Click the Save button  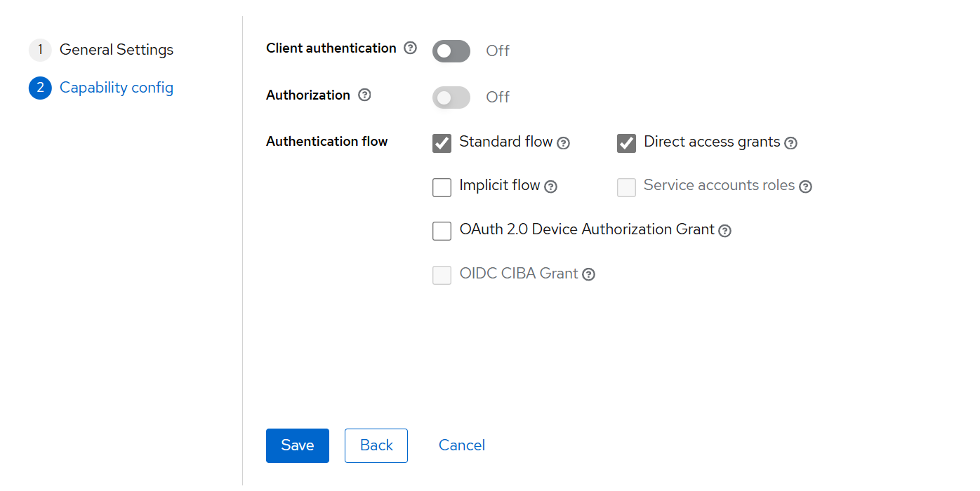(297, 445)
